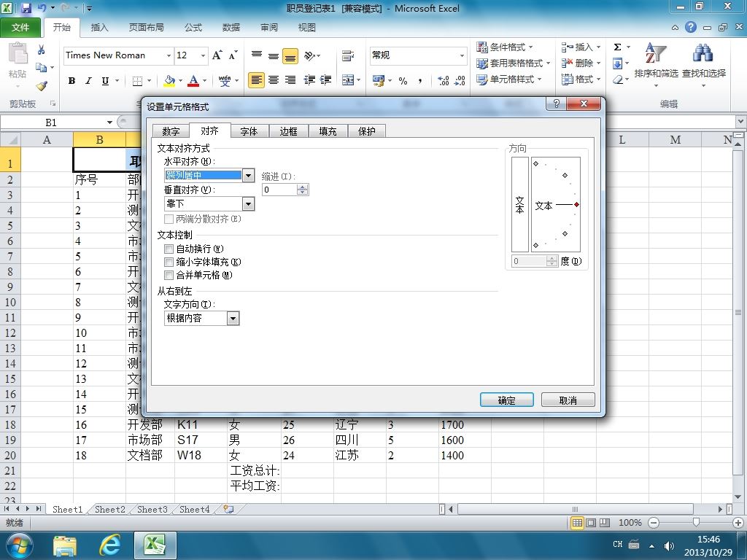747x560 pixels.
Task: Click 取消 to cancel dialog
Action: 568,400
